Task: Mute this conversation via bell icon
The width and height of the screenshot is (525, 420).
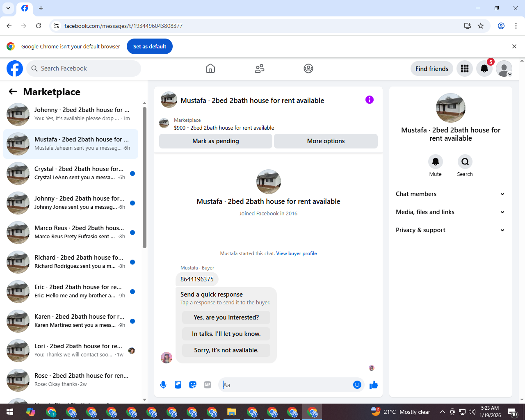Action: 436,162
